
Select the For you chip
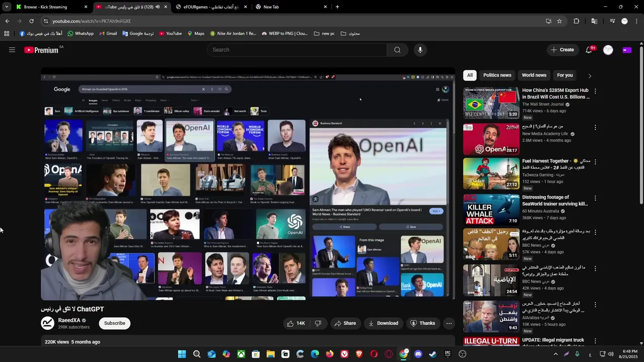(565, 75)
